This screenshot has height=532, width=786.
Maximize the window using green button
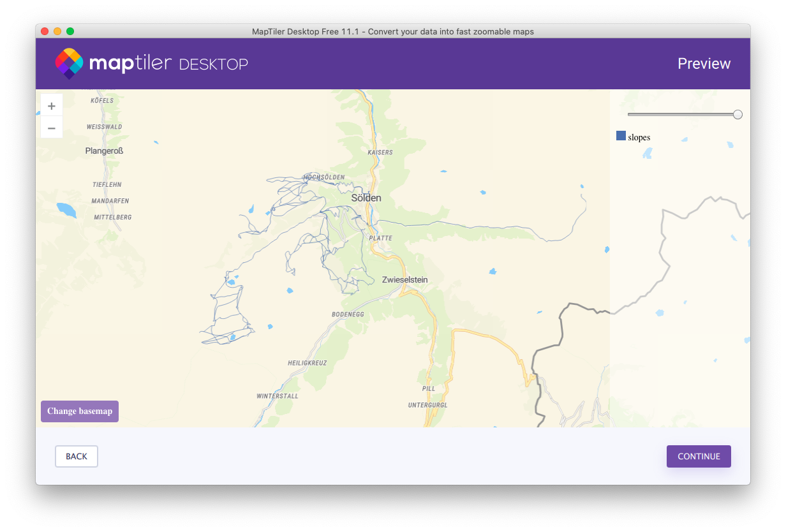pyautogui.click(x=70, y=31)
